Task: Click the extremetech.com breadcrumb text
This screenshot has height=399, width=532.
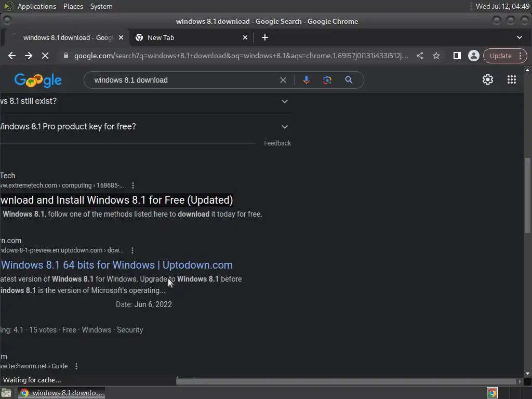Action: (62, 185)
